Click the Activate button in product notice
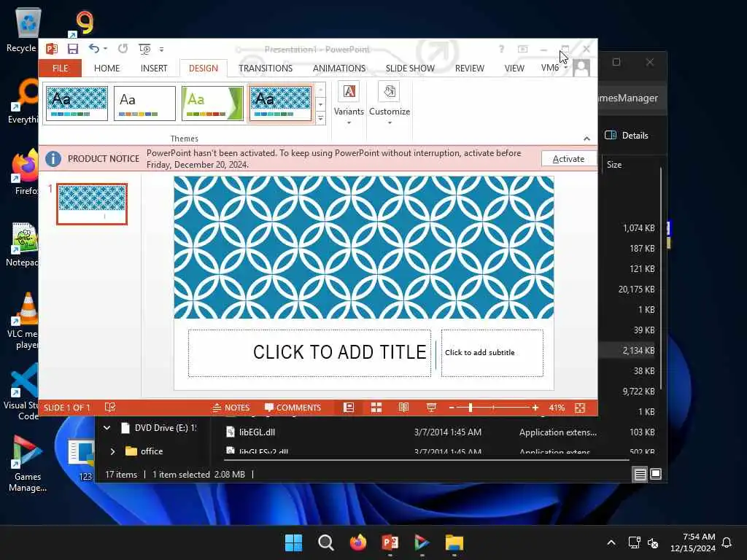Screen dimensions: 747x560 [x=568, y=158]
